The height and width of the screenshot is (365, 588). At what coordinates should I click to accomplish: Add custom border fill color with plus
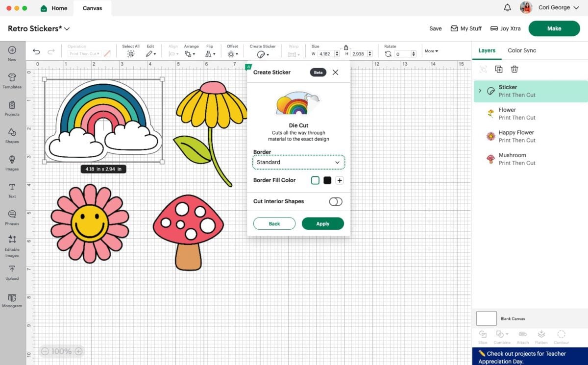[340, 180]
